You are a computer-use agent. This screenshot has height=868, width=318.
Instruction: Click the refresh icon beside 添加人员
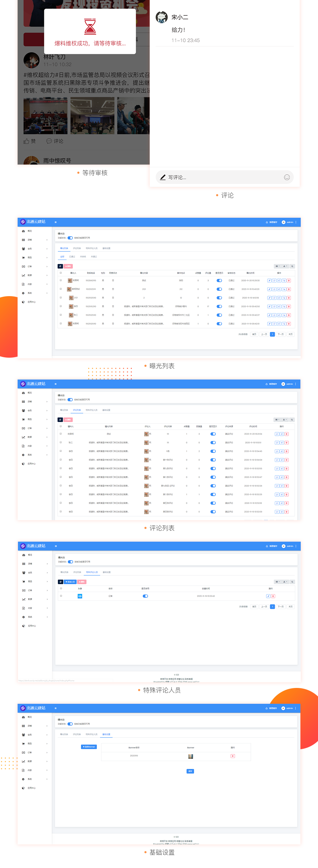[x=60, y=582]
